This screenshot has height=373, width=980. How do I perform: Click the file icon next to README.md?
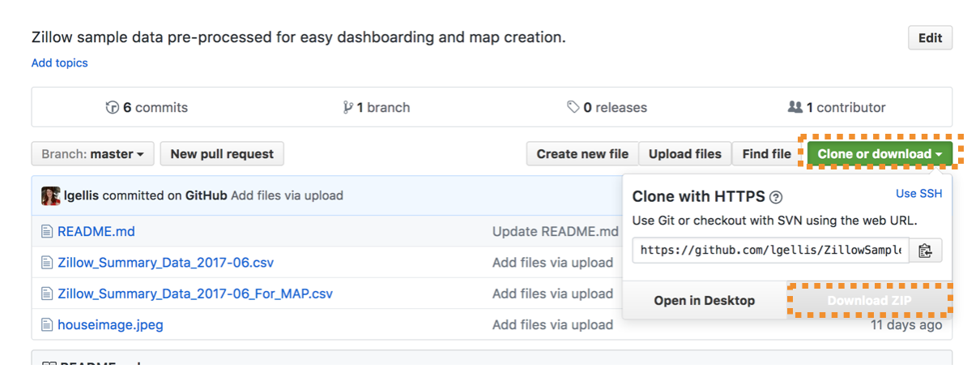tap(47, 232)
